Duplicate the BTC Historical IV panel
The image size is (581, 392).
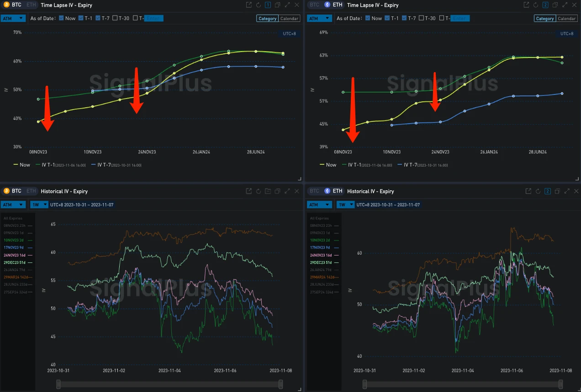point(277,191)
